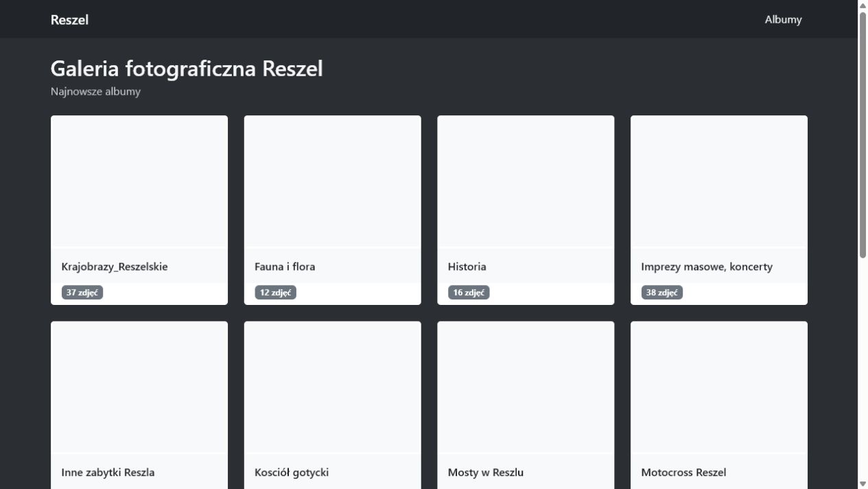The height and width of the screenshot is (489, 868).
Task: Click the scrollbar up arrow
Action: tap(863, 5)
